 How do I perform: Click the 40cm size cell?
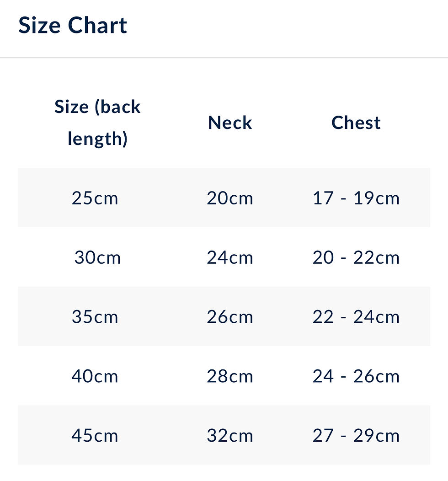(95, 376)
